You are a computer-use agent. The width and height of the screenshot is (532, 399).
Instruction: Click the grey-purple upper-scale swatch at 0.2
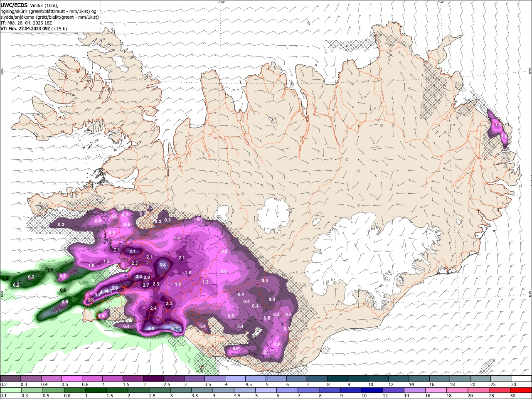[10, 378]
